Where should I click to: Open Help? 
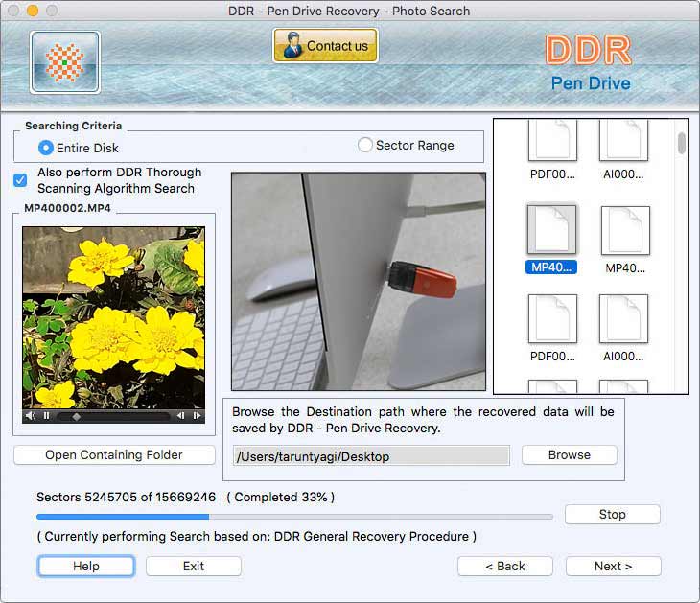coord(86,566)
